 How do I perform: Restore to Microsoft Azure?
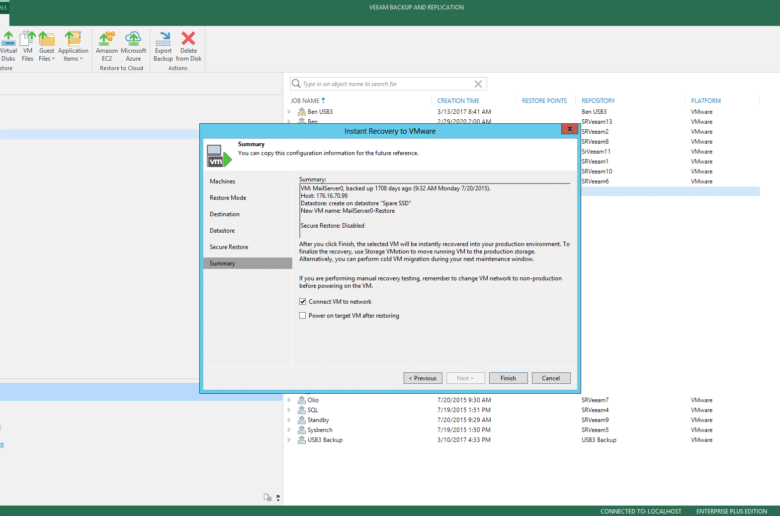[x=133, y=46]
